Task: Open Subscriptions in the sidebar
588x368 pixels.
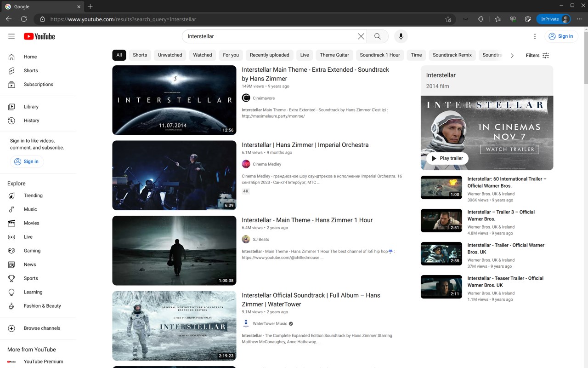Action: [38, 85]
